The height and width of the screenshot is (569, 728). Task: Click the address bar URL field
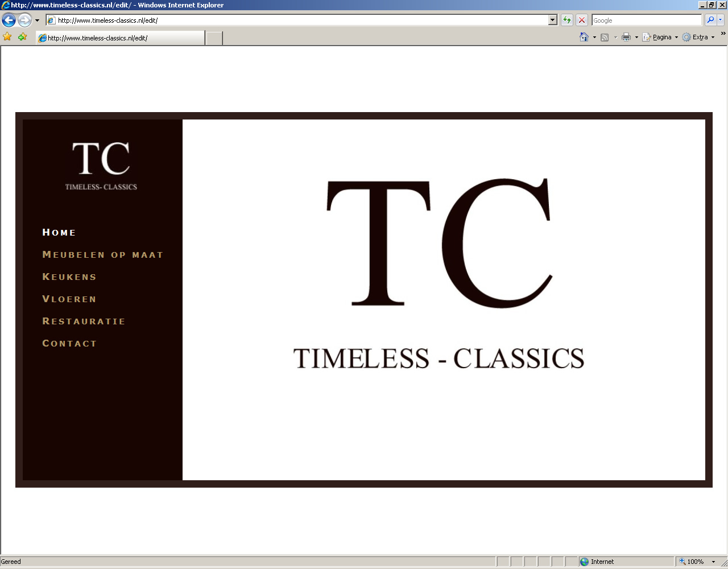point(297,20)
